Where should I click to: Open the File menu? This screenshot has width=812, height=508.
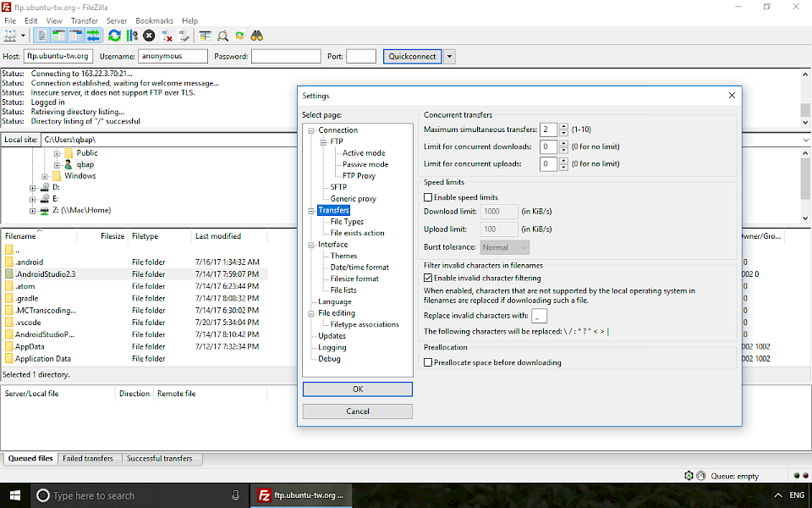(10, 20)
